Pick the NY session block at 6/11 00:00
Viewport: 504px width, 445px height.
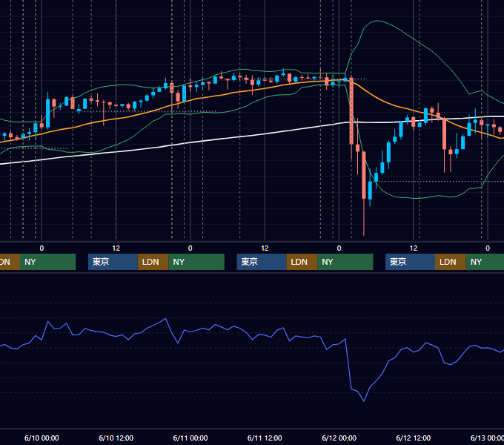[x=196, y=262]
